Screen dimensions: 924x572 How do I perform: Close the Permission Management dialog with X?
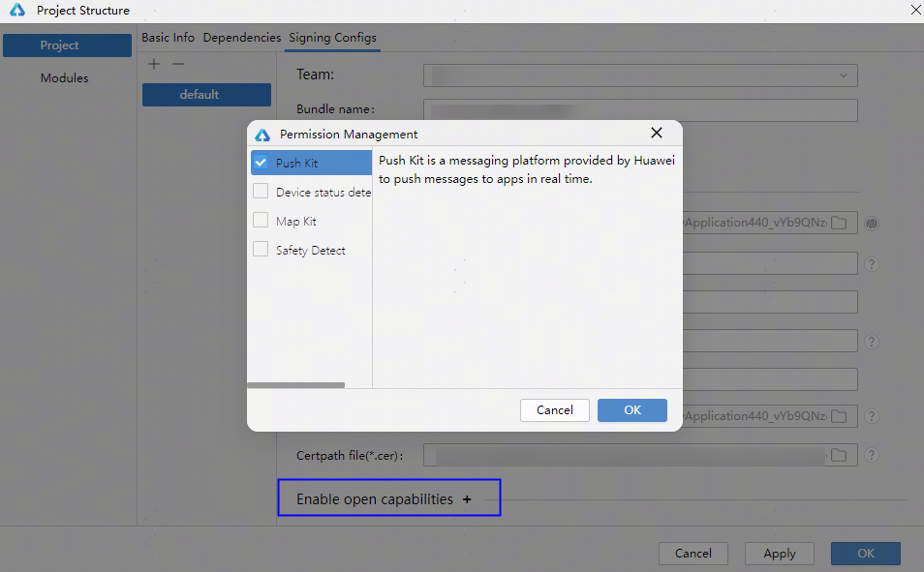point(657,134)
